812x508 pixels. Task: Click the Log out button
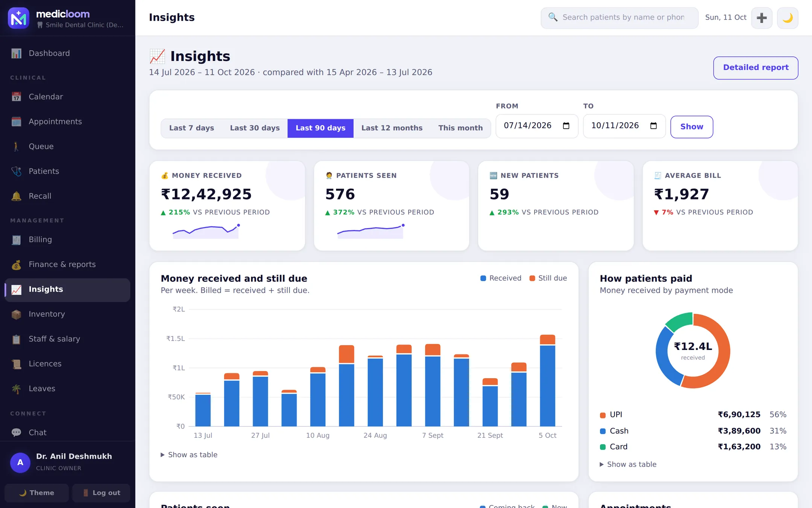[x=101, y=493]
